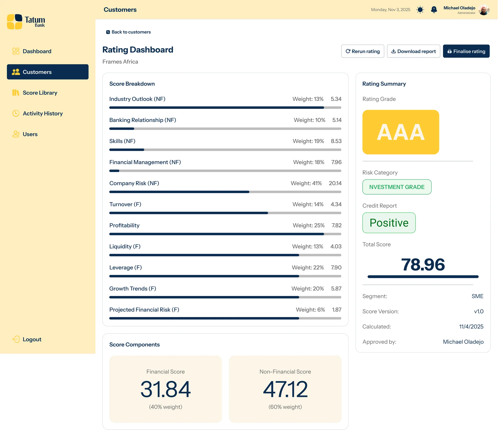Click the Dashboard grid icon in sidebar

click(x=16, y=51)
